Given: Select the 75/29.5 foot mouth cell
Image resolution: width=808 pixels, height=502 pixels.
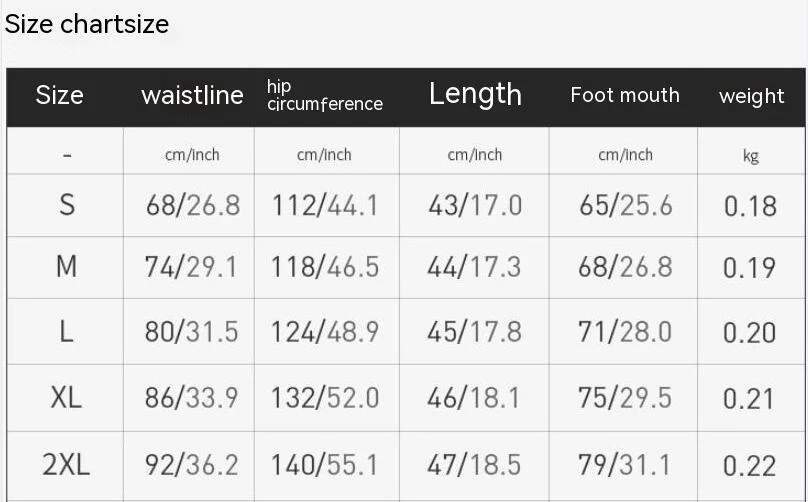Looking at the screenshot, I should click(x=625, y=398).
